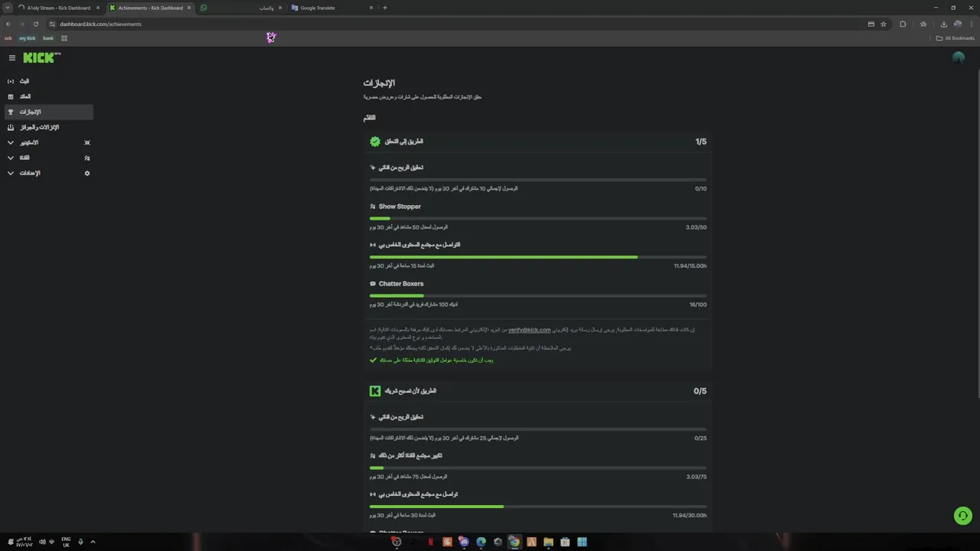
Task: Open Chrome from the taskbar
Action: [514, 542]
